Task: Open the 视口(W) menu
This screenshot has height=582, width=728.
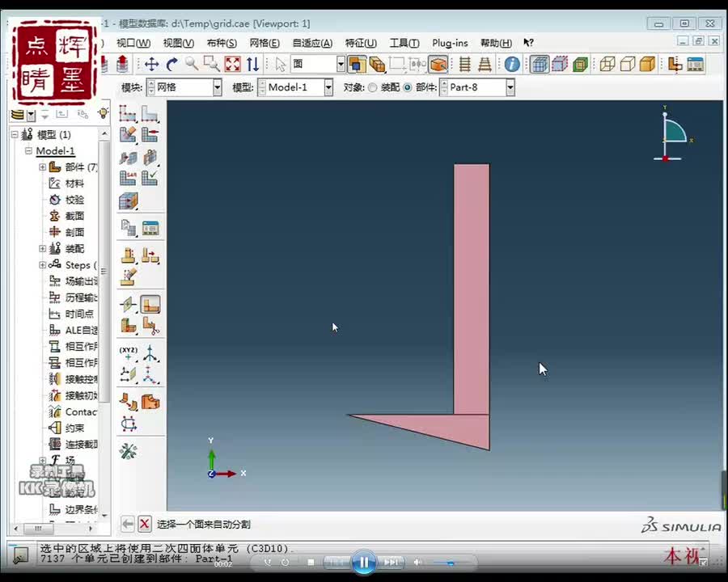Action: 133,43
